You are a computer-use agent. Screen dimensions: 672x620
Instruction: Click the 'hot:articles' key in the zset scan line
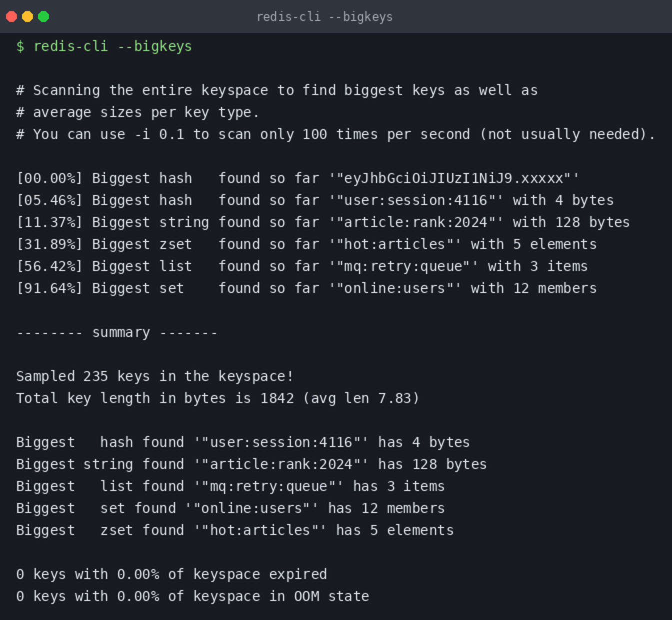(x=395, y=244)
